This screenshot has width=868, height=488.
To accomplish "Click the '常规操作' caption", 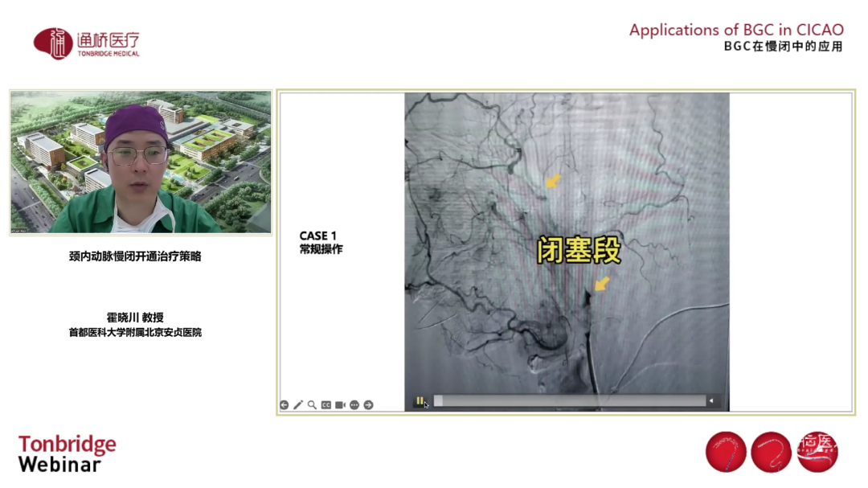I will 321,249.
